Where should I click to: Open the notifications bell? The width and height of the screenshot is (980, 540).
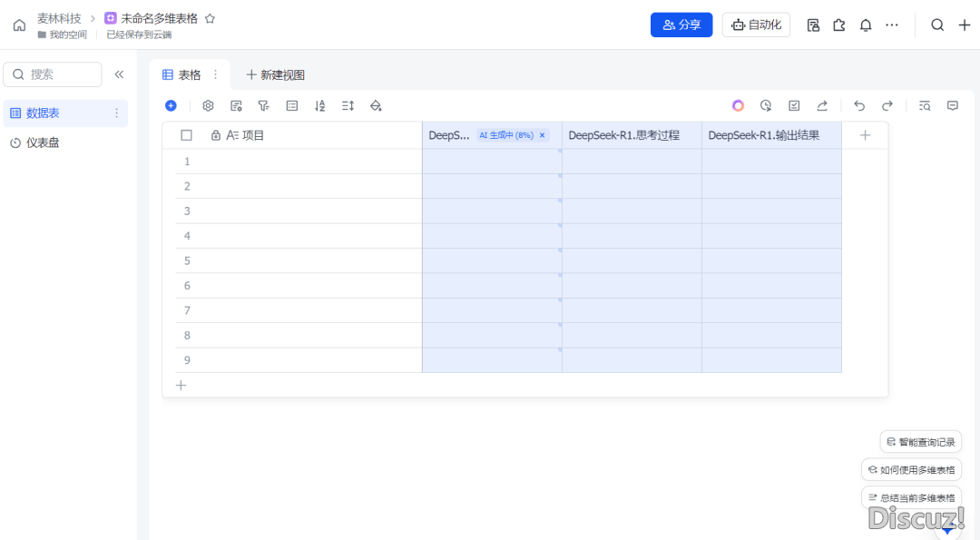coord(866,25)
